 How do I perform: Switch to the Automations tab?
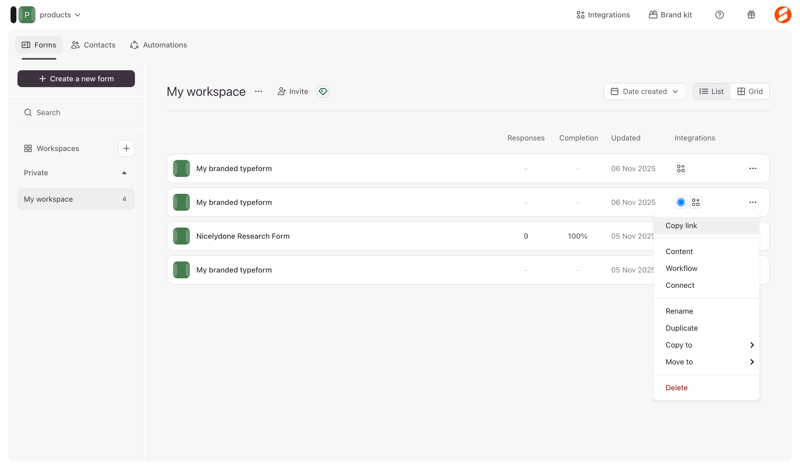[158, 45]
